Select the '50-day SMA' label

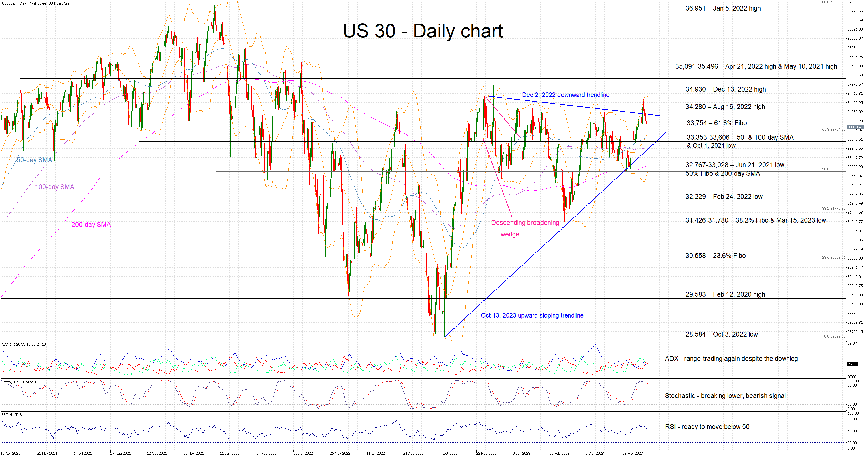[x=34, y=160]
